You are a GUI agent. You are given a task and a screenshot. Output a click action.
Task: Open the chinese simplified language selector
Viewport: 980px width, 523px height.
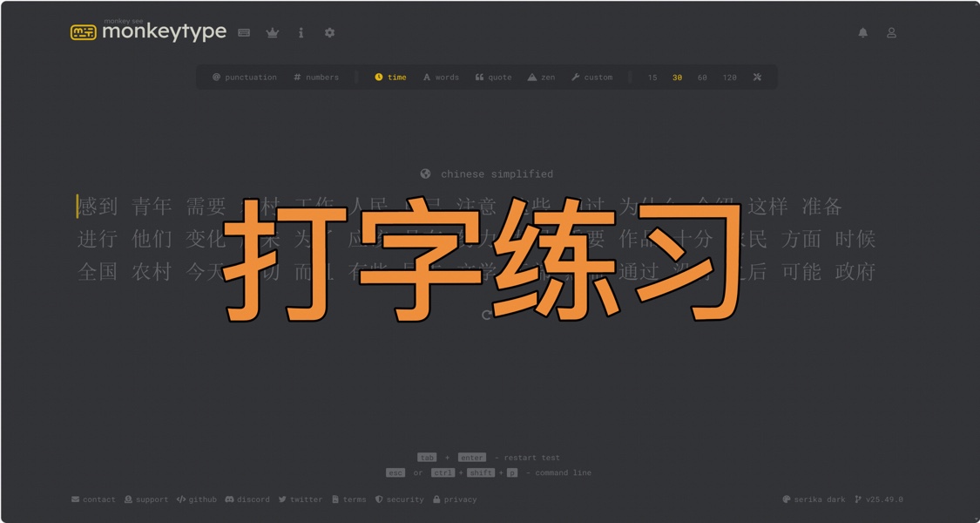486,173
